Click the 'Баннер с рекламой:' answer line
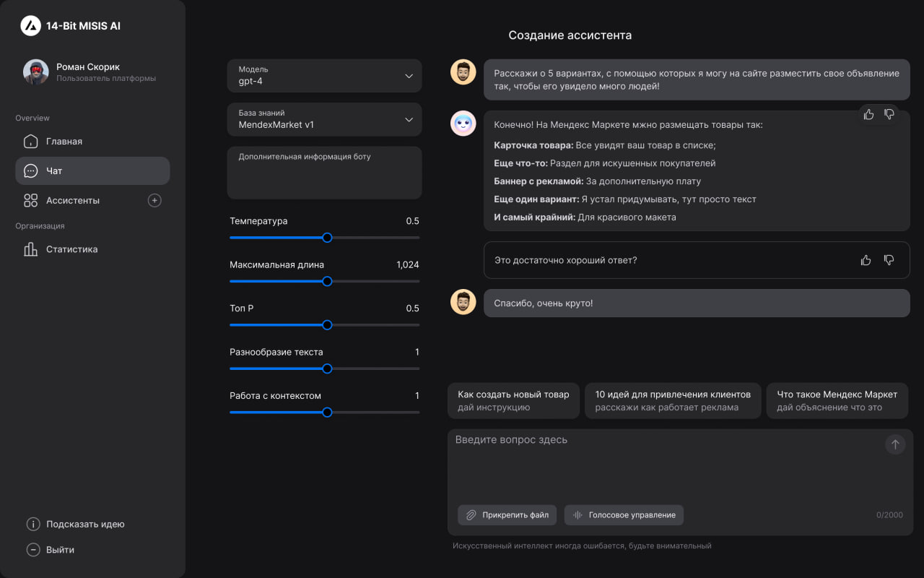This screenshot has width=924, height=578. point(597,181)
